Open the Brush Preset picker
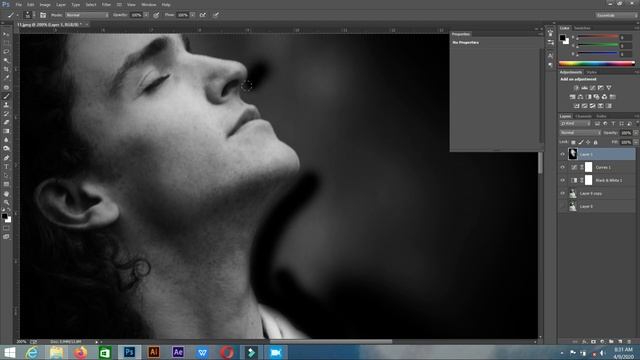This screenshot has width=640, height=360. [x=29, y=15]
